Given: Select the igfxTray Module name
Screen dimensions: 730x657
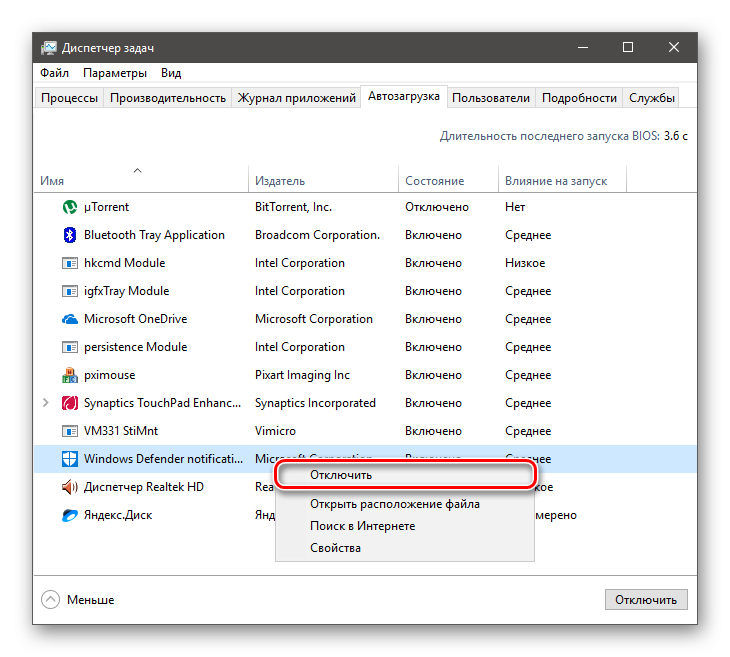Looking at the screenshot, I should pos(126,291).
